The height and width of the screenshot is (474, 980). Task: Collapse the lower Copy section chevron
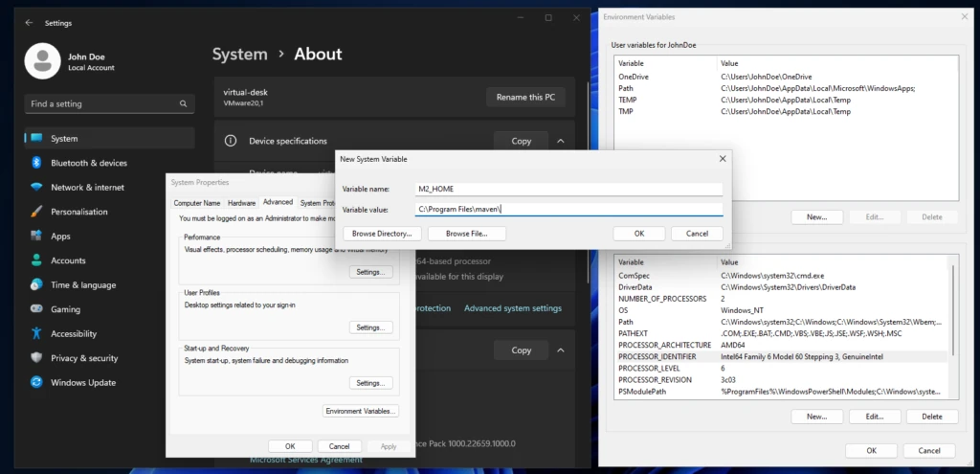[561, 350]
